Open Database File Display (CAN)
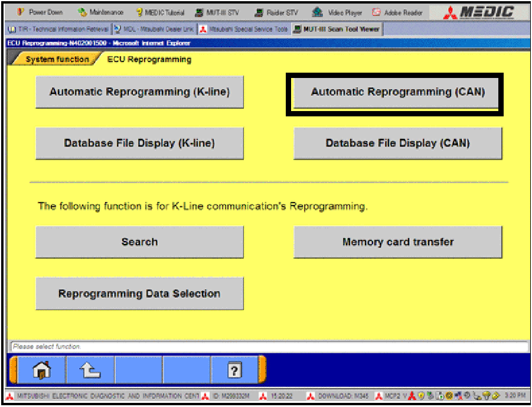 [x=397, y=144]
